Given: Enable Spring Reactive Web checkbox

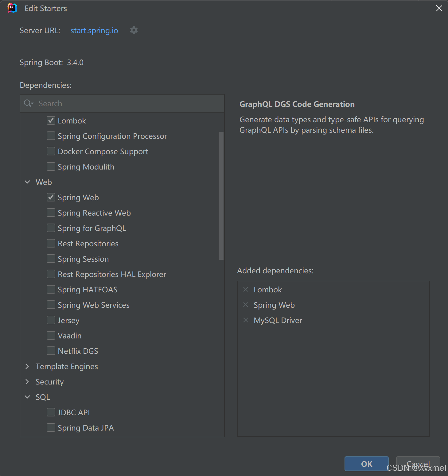Looking at the screenshot, I should pyautogui.click(x=51, y=213).
